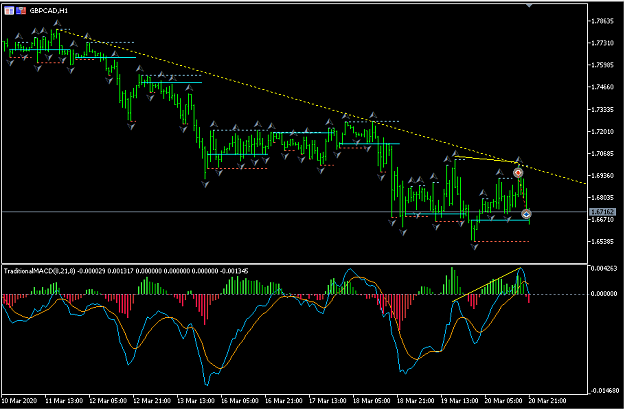Click the 0.000000 MACD scale label
This screenshot has width=625, height=410.
[604, 294]
